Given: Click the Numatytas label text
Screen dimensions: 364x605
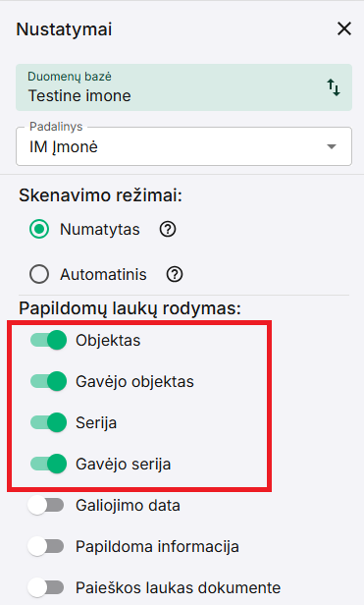Looking at the screenshot, I should click(x=100, y=229).
